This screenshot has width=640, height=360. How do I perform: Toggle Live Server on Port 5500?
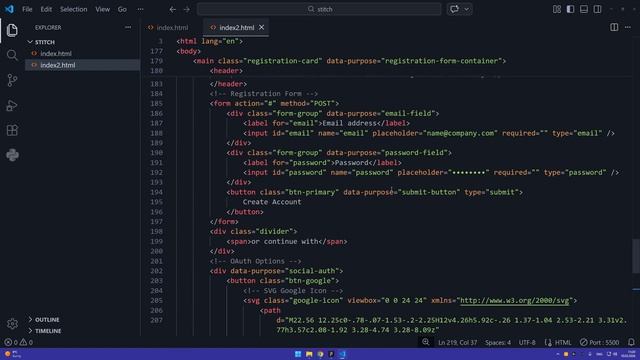click(x=600, y=342)
